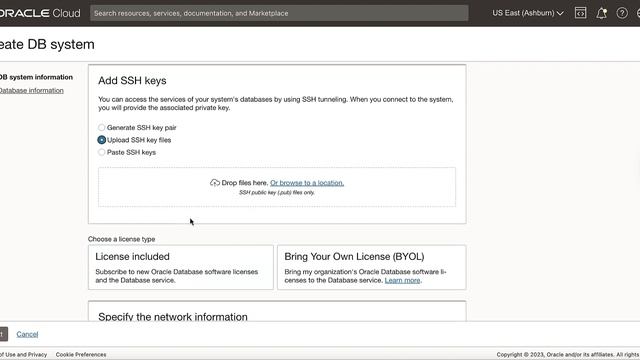Open the help question mark icon
This screenshot has height=360, width=640.
pyautogui.click(x=622, y=13)
